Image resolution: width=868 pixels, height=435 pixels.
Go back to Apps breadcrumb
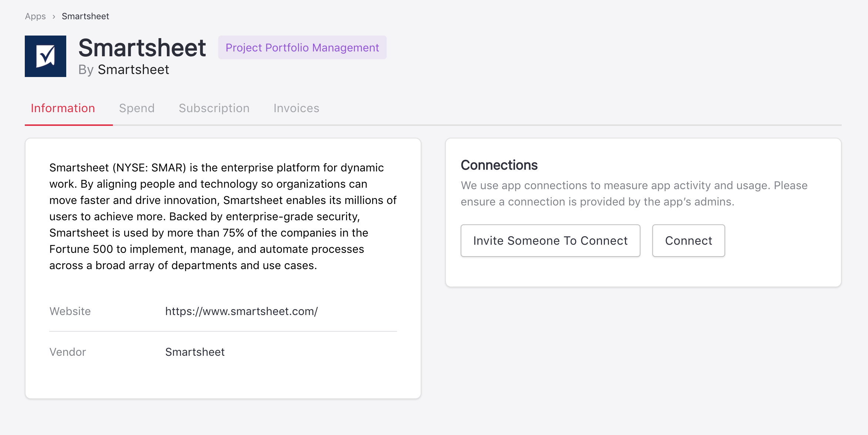(x=35, y=16)
